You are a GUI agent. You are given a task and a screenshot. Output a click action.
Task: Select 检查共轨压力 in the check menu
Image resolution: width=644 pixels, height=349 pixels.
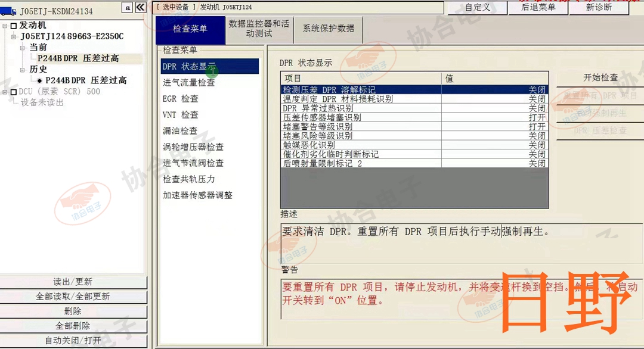[x=189, y=179]
